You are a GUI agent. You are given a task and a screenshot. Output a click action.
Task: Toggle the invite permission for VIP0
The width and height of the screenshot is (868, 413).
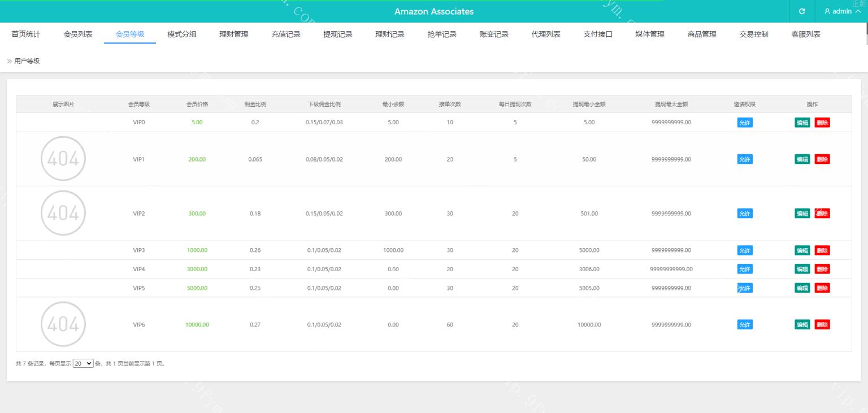point(745,123)
